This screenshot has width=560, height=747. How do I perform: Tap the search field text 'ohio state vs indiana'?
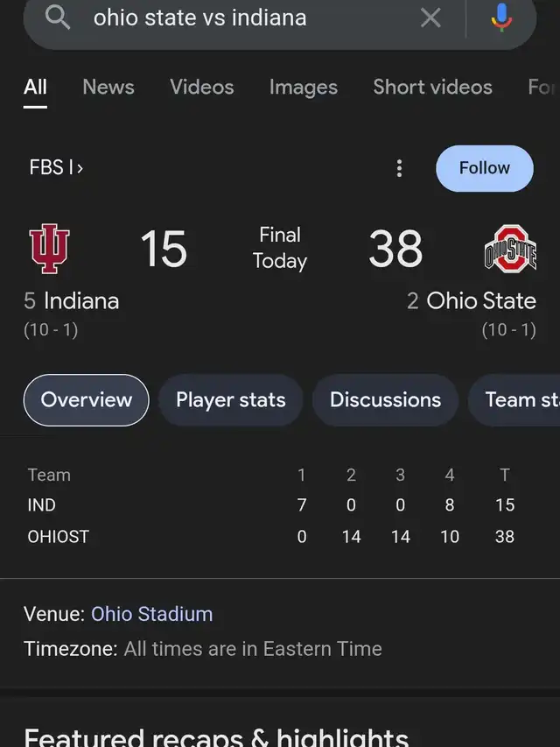[200, 18]
